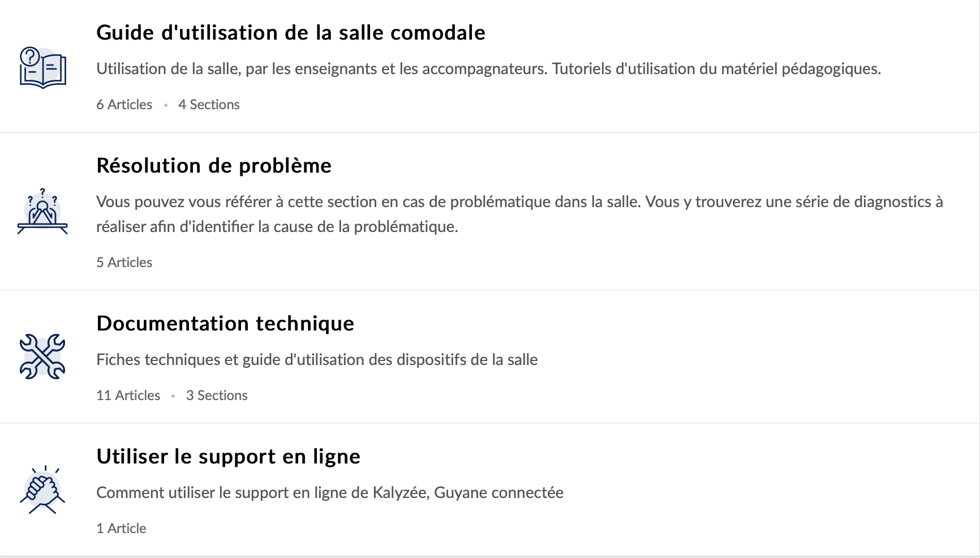980x558 pixels.
Task: Click the "1 Article" count
Action: 121,529
